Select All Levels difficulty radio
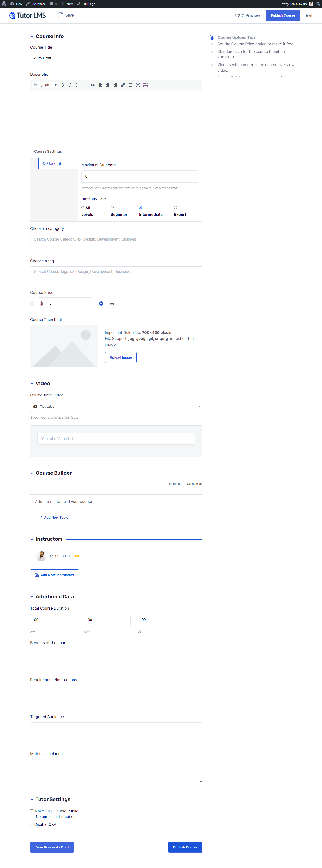 [83, 208]
